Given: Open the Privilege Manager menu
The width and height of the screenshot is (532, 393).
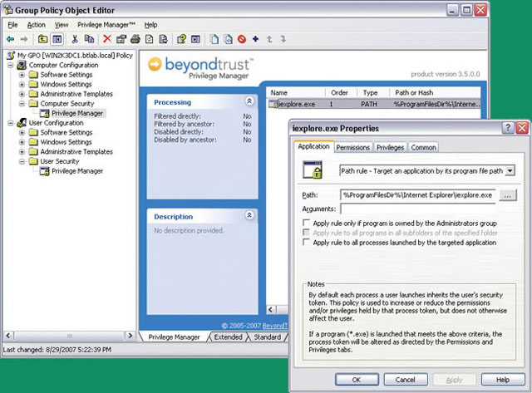Looking at the screenshot, I should (106, 25).
